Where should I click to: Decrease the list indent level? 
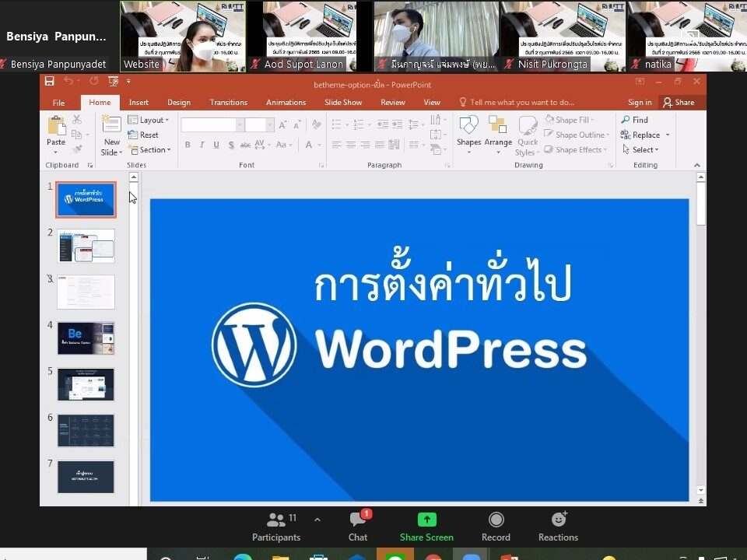click(x=383, y=124)
